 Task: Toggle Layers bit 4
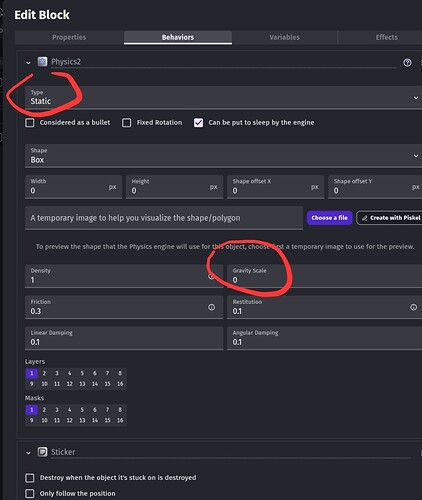pyautogui.click(x=70, y=373)
